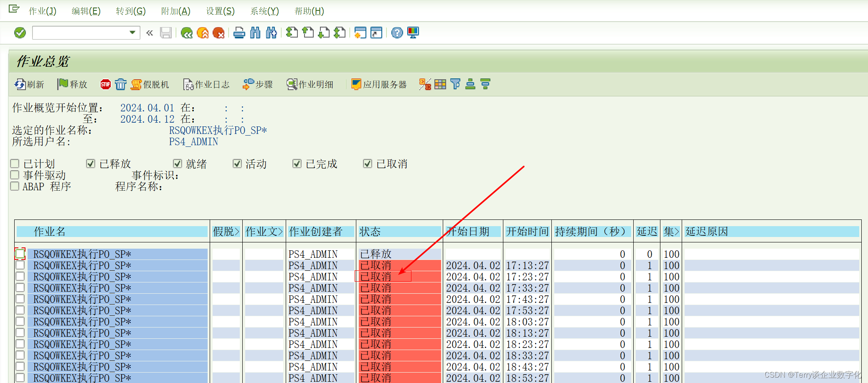Click the print icon in the toolbar
The width and height of the screenshot is (868, 383).
click(x=239, y=33)
